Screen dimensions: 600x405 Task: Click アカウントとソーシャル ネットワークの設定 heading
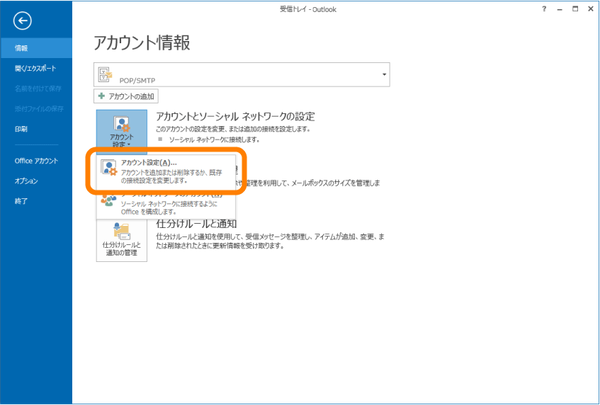coord(235,116)
